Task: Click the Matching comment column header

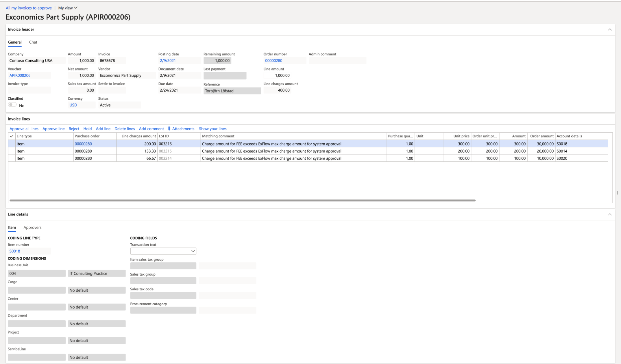Action: [294, 136]
